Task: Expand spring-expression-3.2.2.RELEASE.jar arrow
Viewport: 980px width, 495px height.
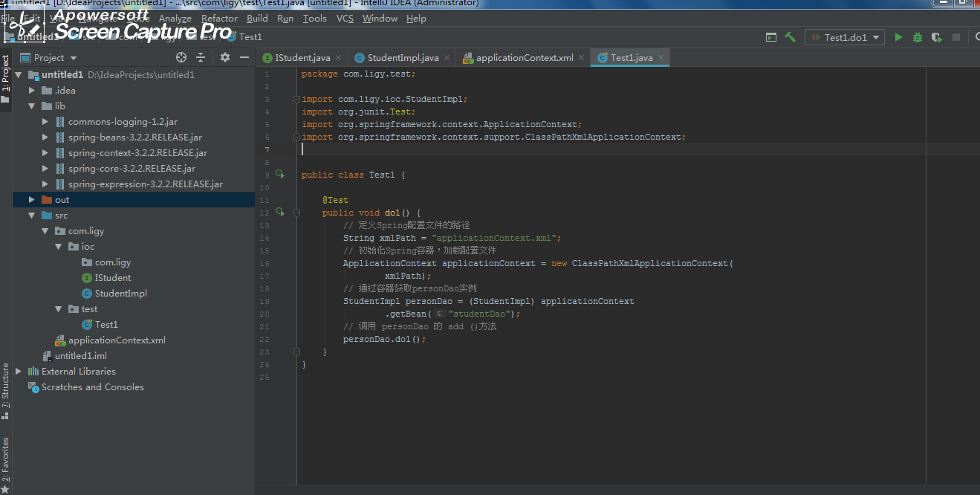Action: pos(45,184)
